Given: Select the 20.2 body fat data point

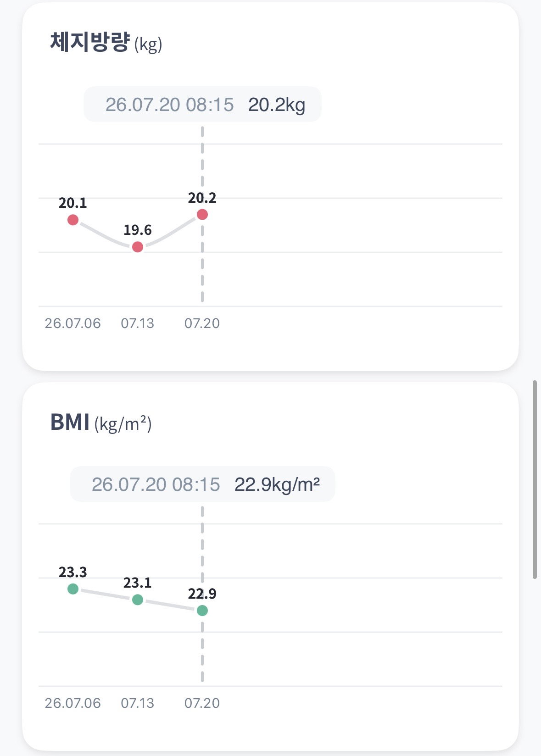Looking at the screenshot, I should 202,214.
